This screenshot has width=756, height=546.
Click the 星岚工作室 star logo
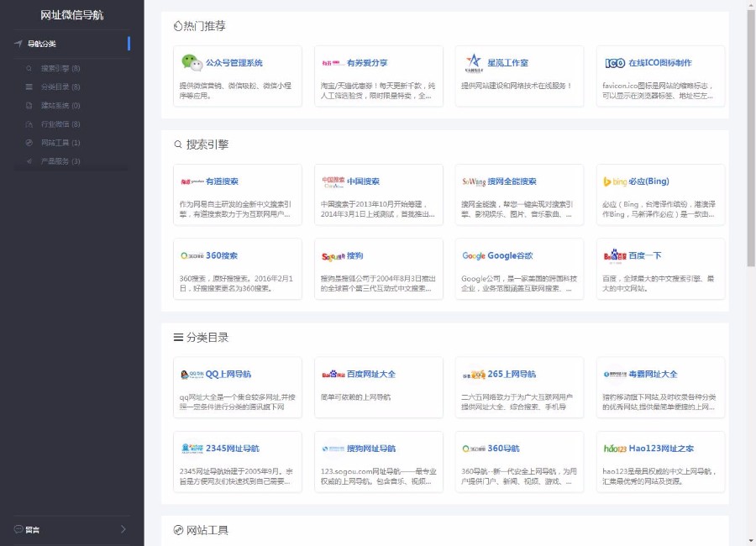474,63
